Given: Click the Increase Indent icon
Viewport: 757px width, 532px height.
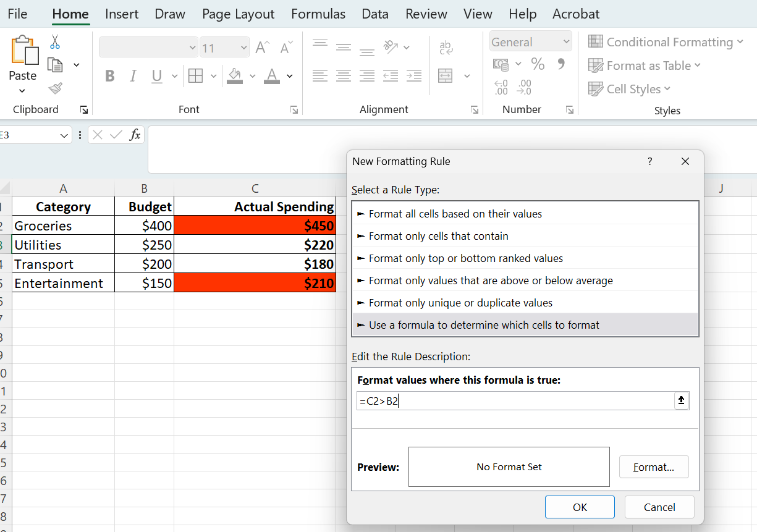Looking at the screenshot, I should point(414,76).
